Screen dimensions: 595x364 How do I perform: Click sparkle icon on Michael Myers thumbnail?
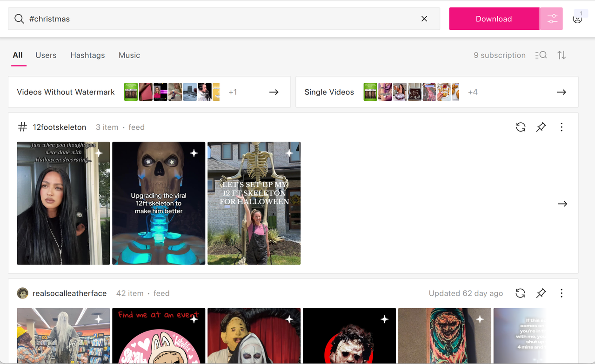385,319
